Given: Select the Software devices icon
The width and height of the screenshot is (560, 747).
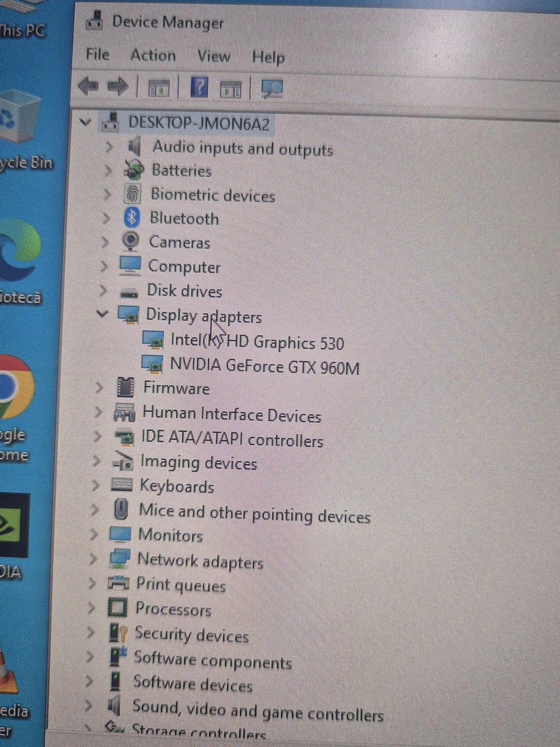Looking at the screenshot, I should click(x=116, y=681).
